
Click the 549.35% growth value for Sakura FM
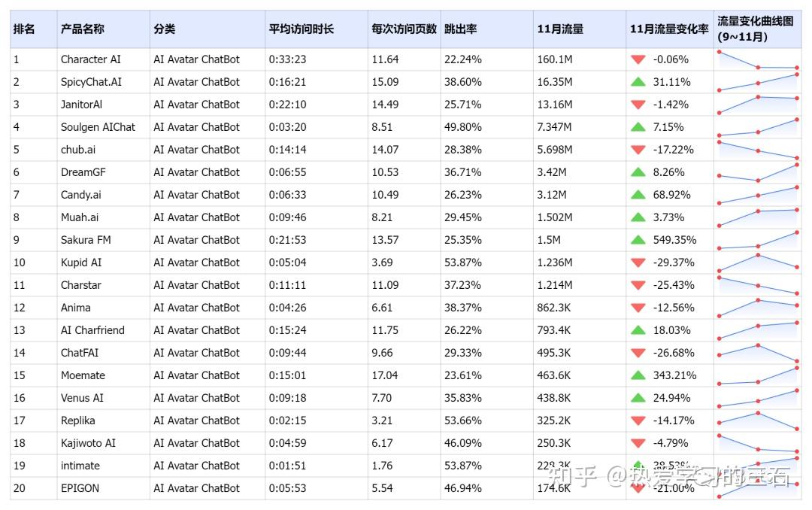(674, 240)
